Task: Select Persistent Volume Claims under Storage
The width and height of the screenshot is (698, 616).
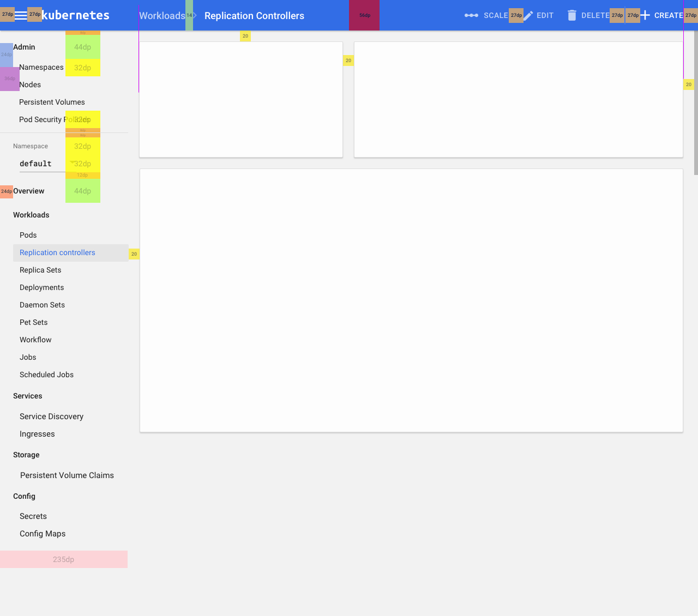Action: pyautogui.click(x=67, y=475)
